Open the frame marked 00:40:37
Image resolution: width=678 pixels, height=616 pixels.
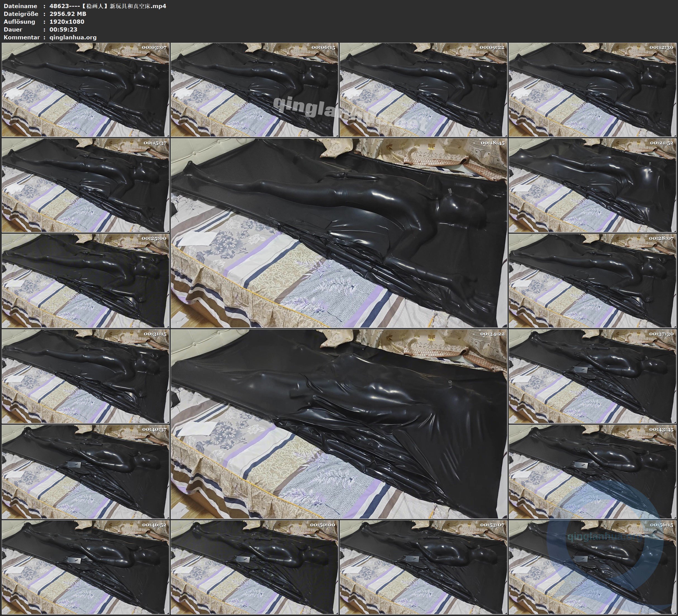tap(85, 472)
